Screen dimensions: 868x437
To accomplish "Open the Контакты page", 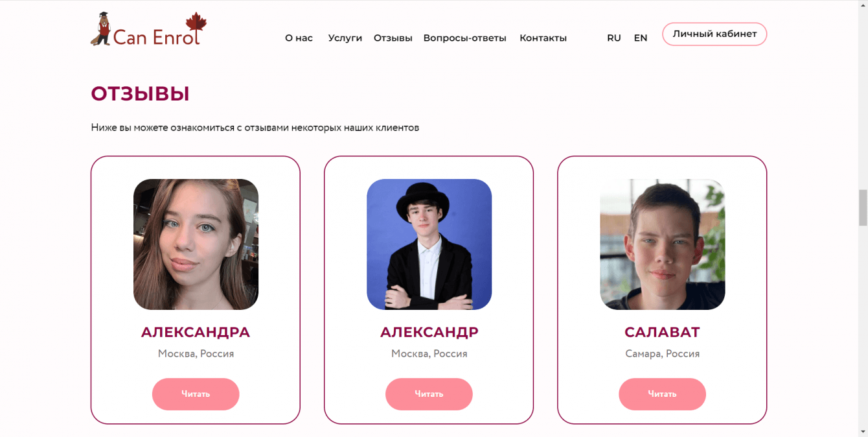I will tap(543, 38).
